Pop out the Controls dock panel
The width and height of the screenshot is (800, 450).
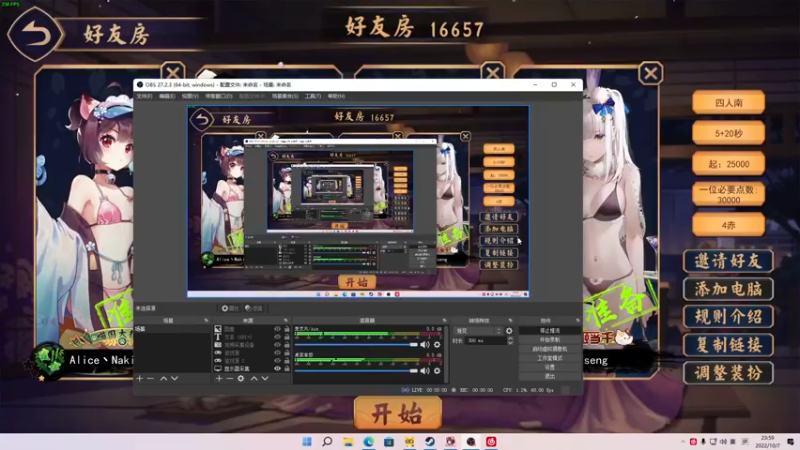tap(578, 320)
